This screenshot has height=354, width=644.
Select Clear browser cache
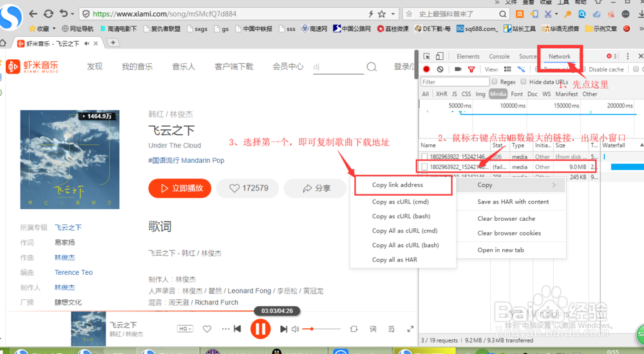(x=506, y=218)
